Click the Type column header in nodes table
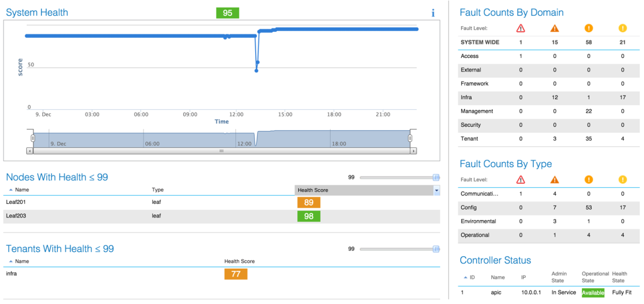Image resolution: width=644 pixels, height=304 pixels. [157, 190]
